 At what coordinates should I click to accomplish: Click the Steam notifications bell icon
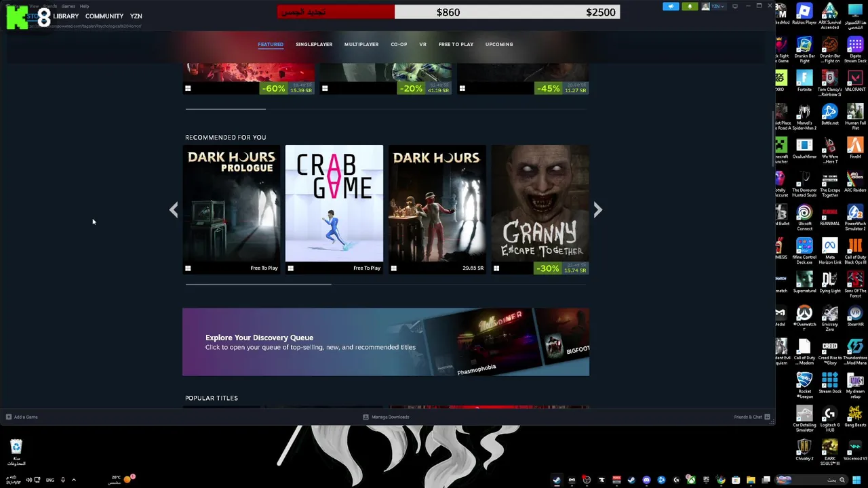[690, 6]
